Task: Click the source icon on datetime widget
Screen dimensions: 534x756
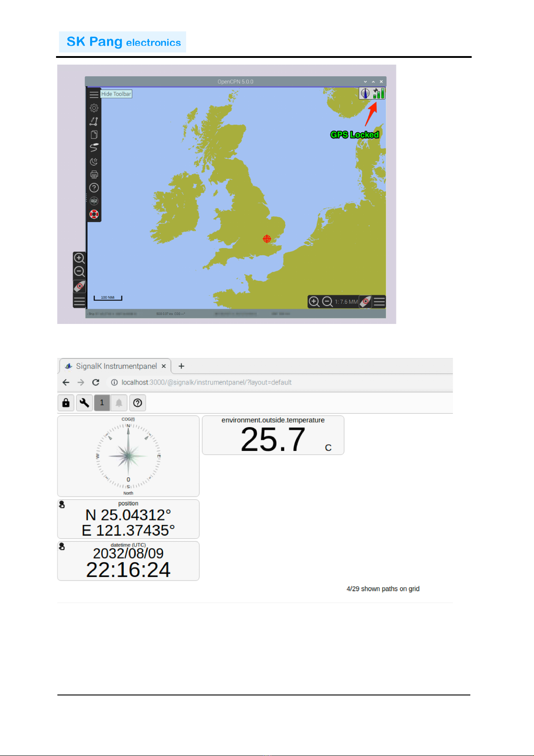Action: (x=62, y=546)
